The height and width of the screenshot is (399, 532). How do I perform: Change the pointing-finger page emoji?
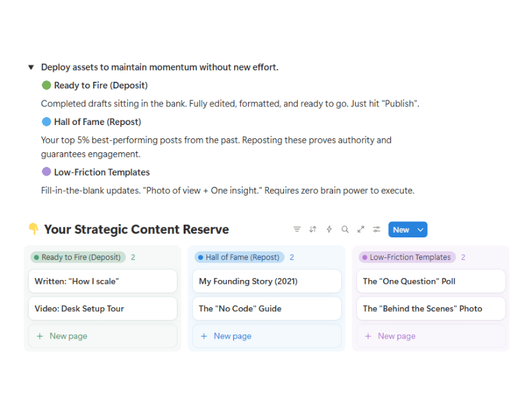(x=31, y=228)
